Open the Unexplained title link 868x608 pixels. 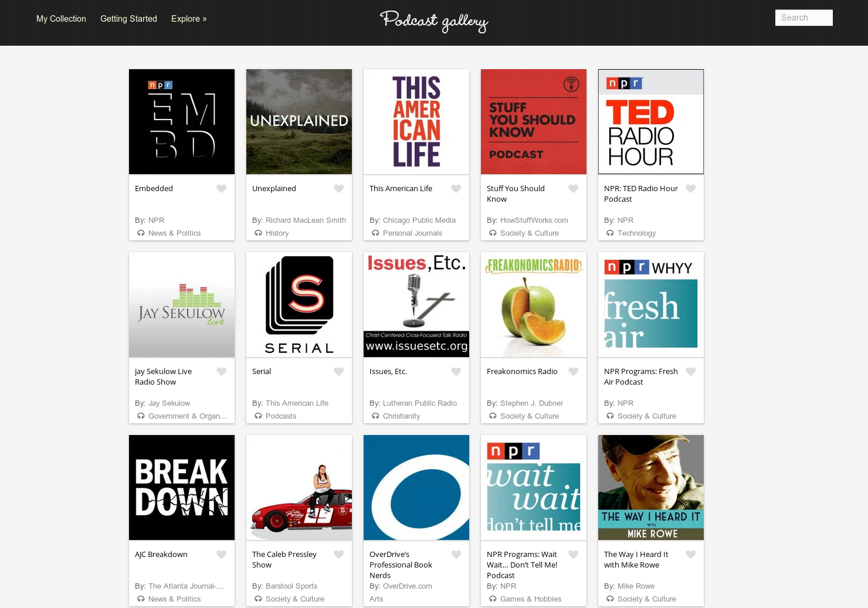[274, 189]
